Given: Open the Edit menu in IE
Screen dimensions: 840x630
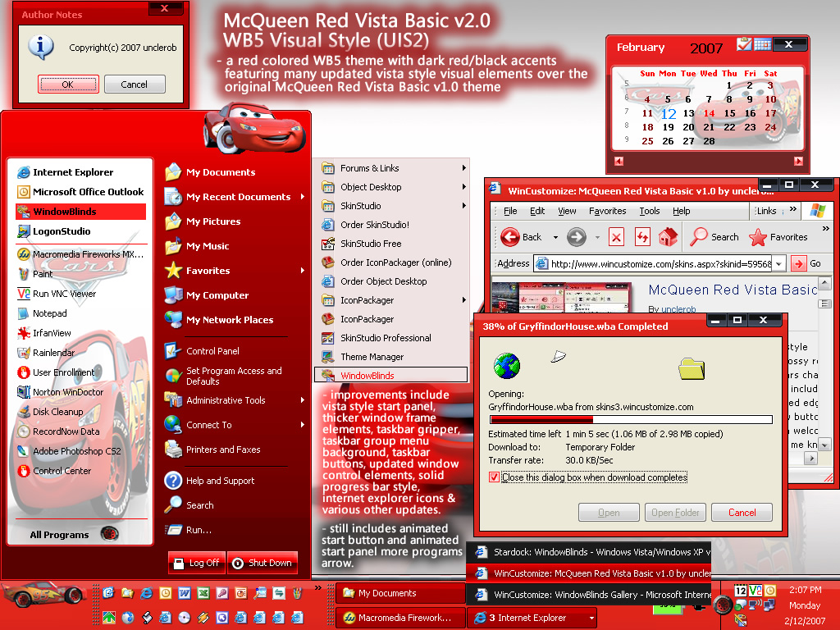Looking at the screenshot, I should (x=537, y=211).
